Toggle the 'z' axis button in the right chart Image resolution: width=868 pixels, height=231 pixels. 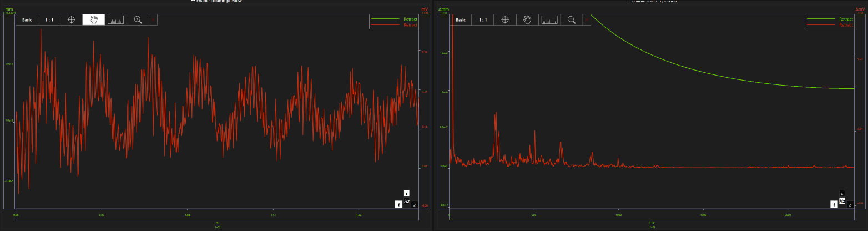(850, 205)
